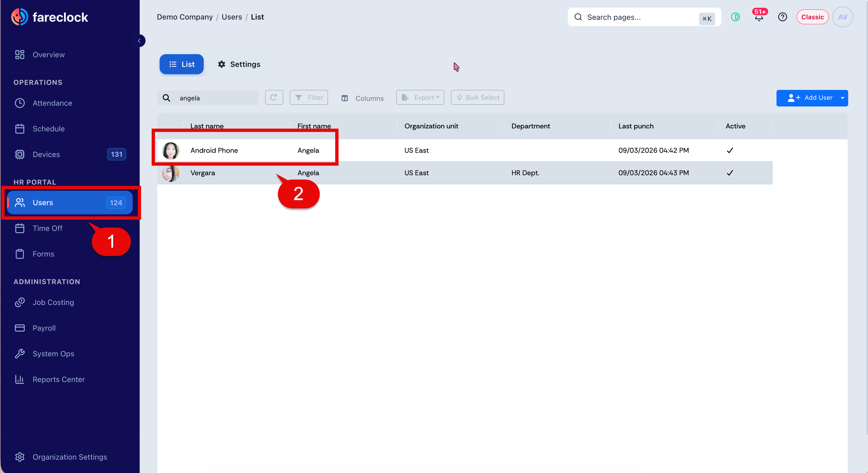Toggle the Classic view switch
868x473 pixels.
click(x=812, y=17)
